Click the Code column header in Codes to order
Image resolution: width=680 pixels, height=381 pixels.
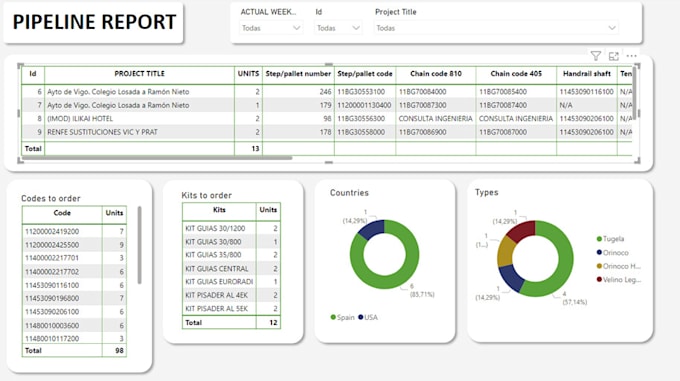coord(62,213)
